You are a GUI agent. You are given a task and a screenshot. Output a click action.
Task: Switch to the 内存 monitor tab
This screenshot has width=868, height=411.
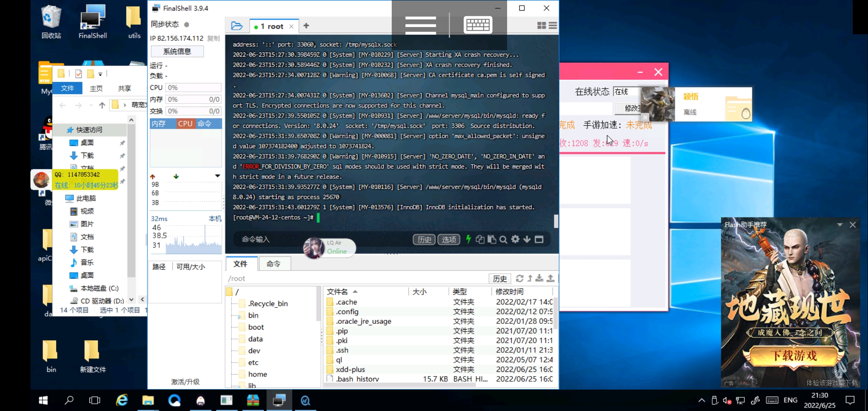159,124
